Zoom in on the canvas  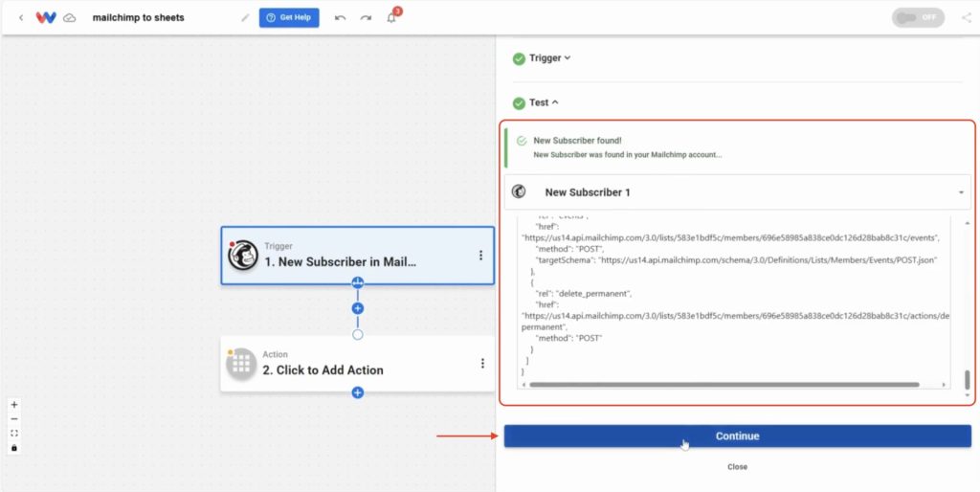point(14,405)
